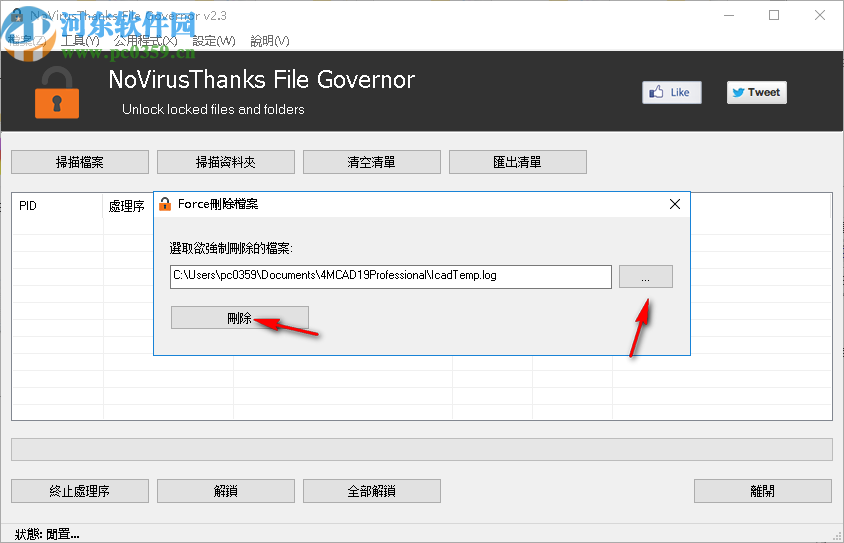Click the 掃描檔案 button
This screenshot has width=844, height=543.
coord(80,162)
